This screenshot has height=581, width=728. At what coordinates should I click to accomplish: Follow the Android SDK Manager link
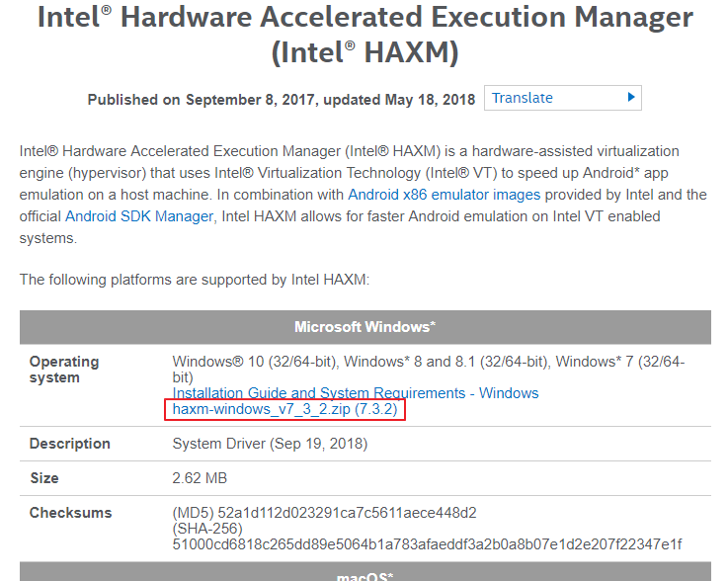pos(138,215)
